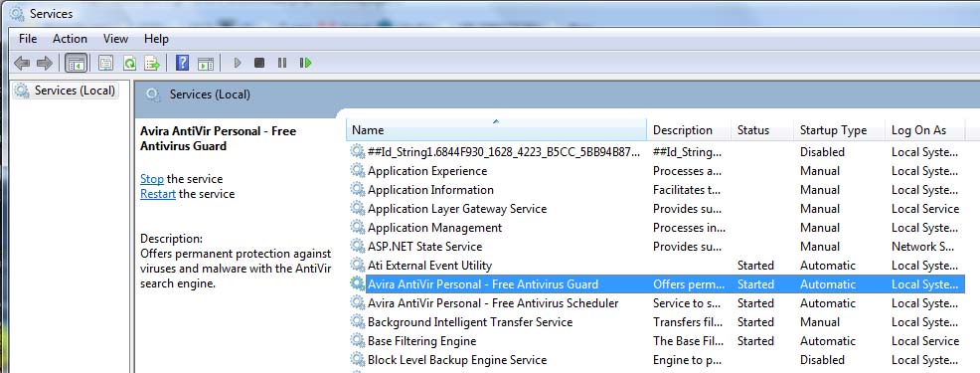Sort by the Status column header

[762, 130]
